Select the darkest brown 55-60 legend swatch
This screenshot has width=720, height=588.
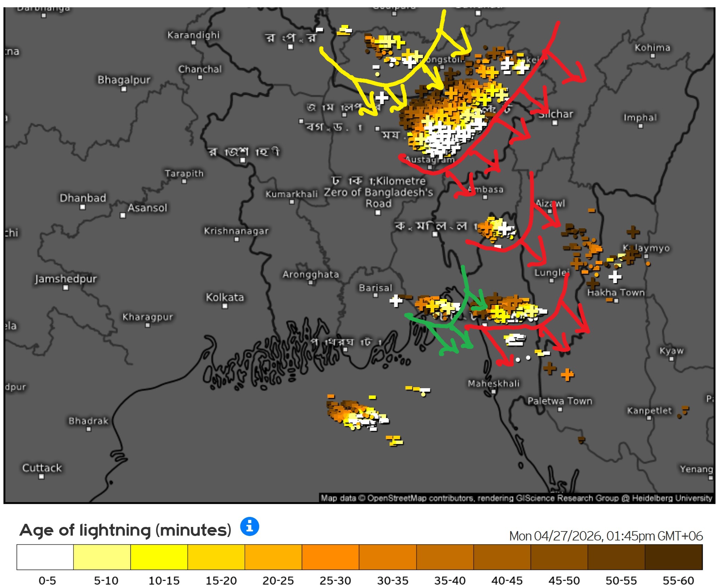[x=673, y=557]
